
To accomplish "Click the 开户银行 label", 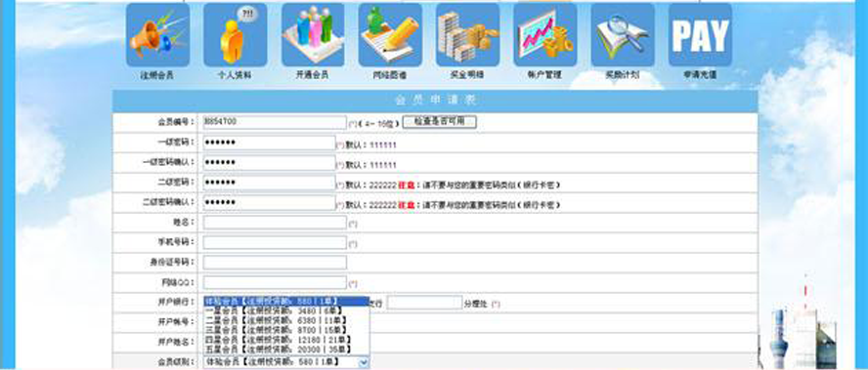I will coord(176,303).
